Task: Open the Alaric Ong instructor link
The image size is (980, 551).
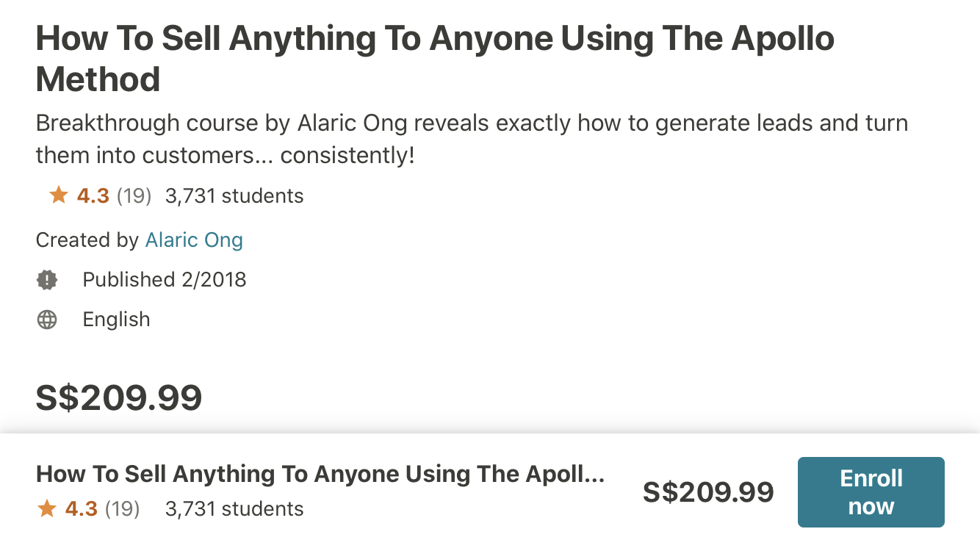Action: pos(194,240)
